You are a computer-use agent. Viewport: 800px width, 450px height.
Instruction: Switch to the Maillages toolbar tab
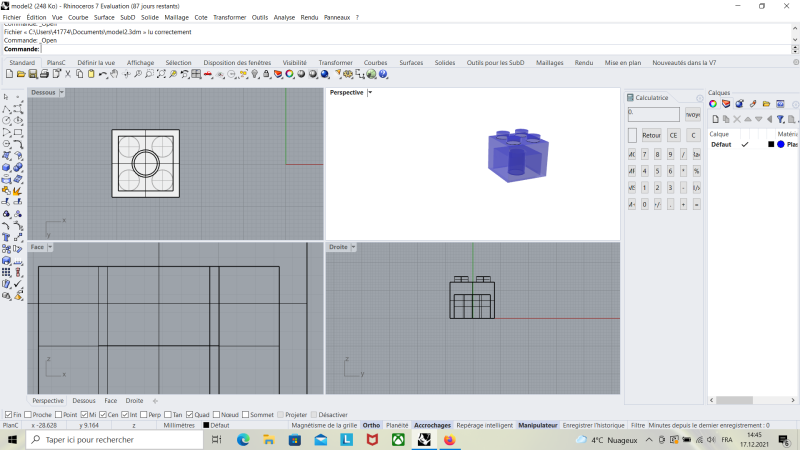pyautogui.click(x=549, y=62)
